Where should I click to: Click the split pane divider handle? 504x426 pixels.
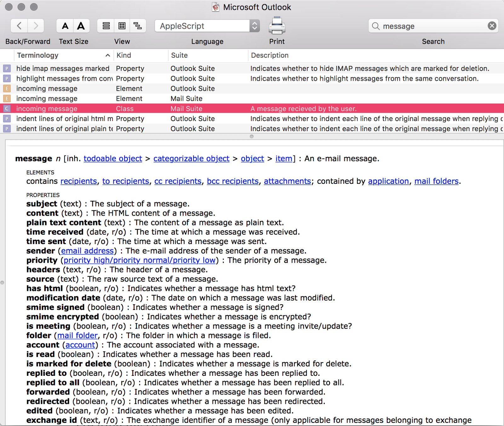[251, 137]
